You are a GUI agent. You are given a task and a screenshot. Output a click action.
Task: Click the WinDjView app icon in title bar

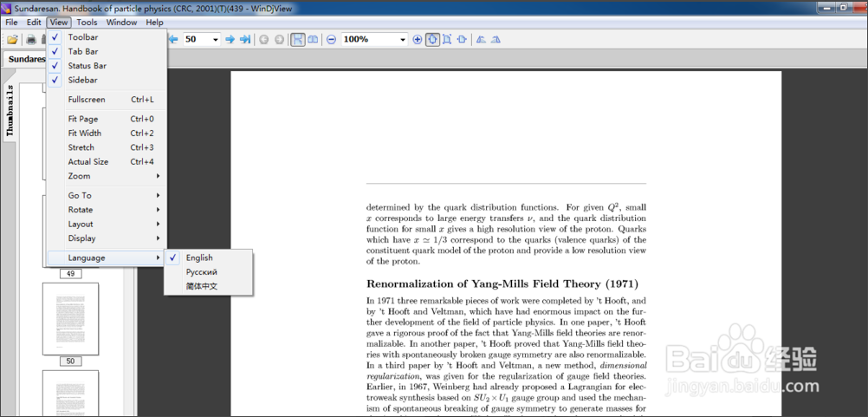[x=6, y=8]
